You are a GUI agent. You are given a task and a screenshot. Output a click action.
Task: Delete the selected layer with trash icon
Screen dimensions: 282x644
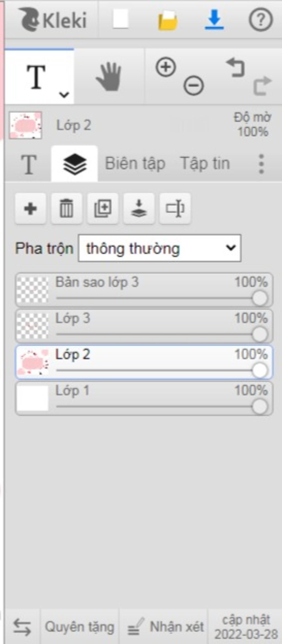coord(67,209)
